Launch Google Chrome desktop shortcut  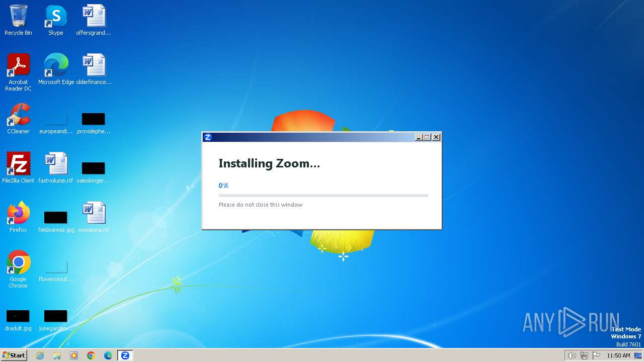(x=18, y=269)
